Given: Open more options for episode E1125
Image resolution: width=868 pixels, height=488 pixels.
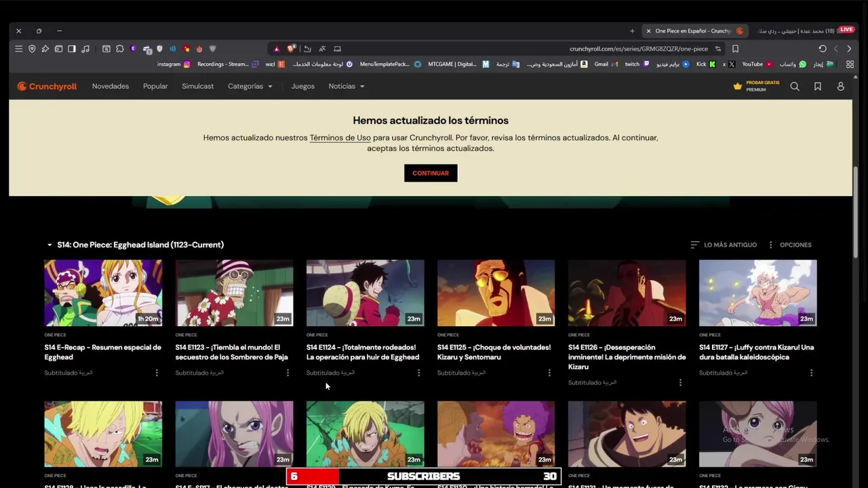Looking at the screenshot, I should 549,373.
